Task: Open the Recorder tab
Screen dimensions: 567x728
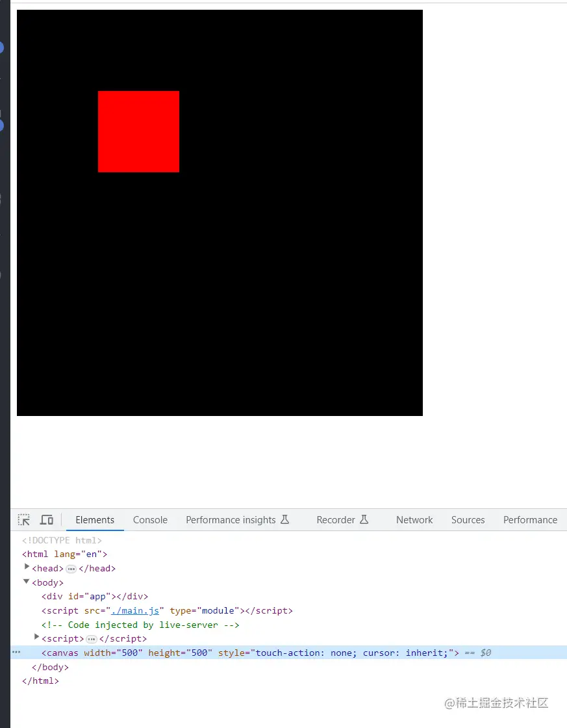Action: [342, 520]
